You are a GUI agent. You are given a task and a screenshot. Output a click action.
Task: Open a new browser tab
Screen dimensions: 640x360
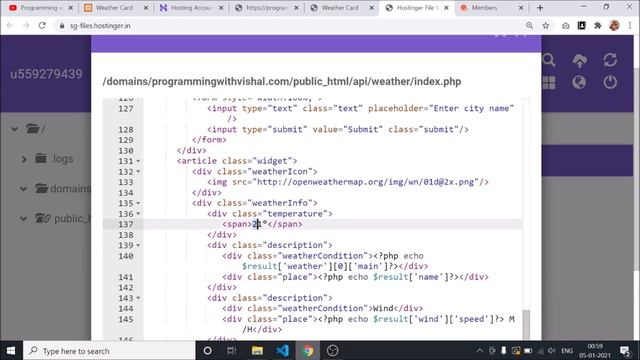tap(540, 8)
